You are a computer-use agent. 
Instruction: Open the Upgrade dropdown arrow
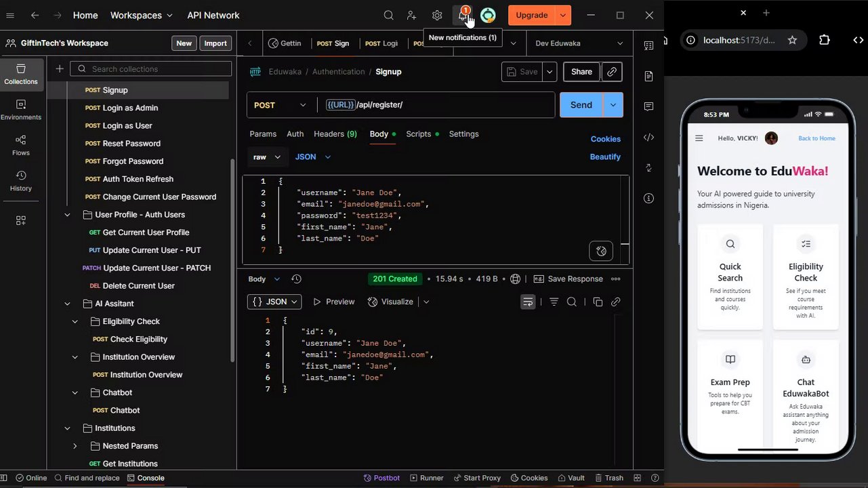pyautogui.click(x=563, y=15)
